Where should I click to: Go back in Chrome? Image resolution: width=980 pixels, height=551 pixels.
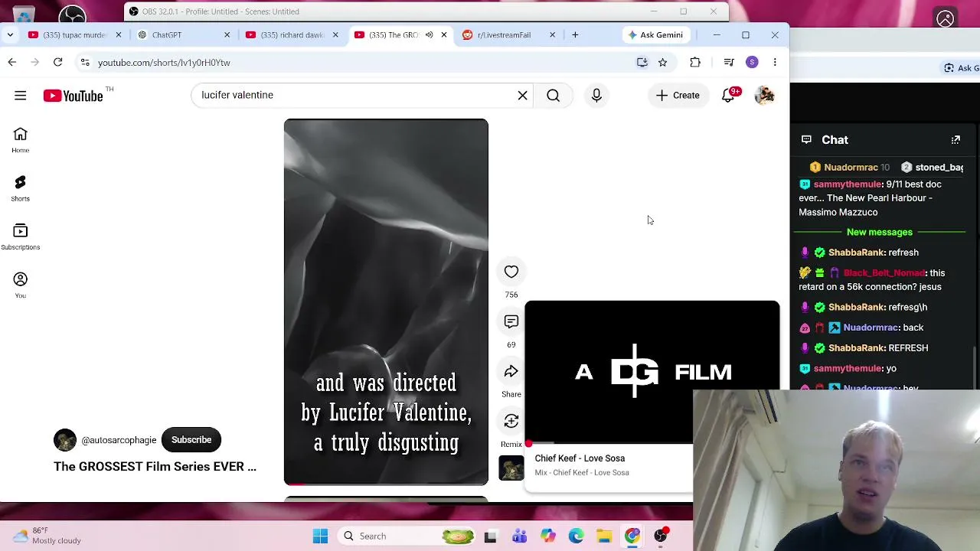(12, 63)
